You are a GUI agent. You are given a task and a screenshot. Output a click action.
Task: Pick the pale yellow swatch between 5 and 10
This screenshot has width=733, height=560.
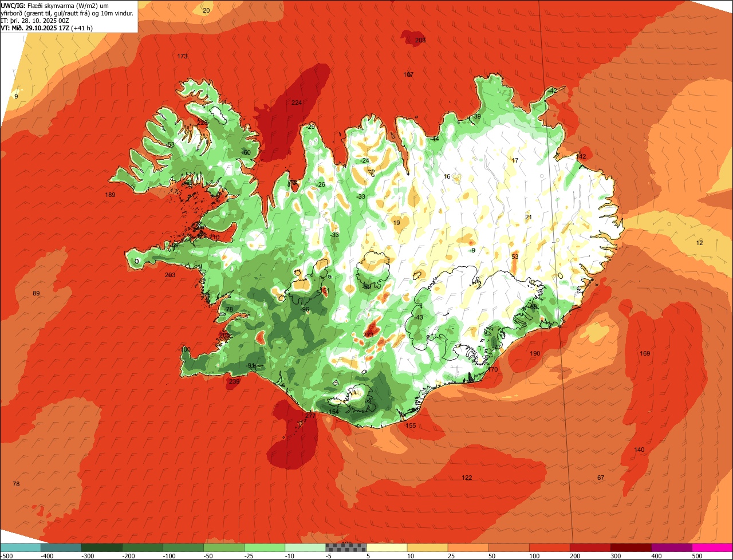(387, 548)
